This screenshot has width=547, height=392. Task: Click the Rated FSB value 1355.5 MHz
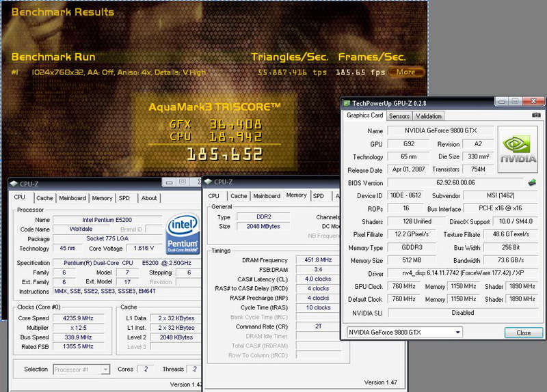(78, 347)
